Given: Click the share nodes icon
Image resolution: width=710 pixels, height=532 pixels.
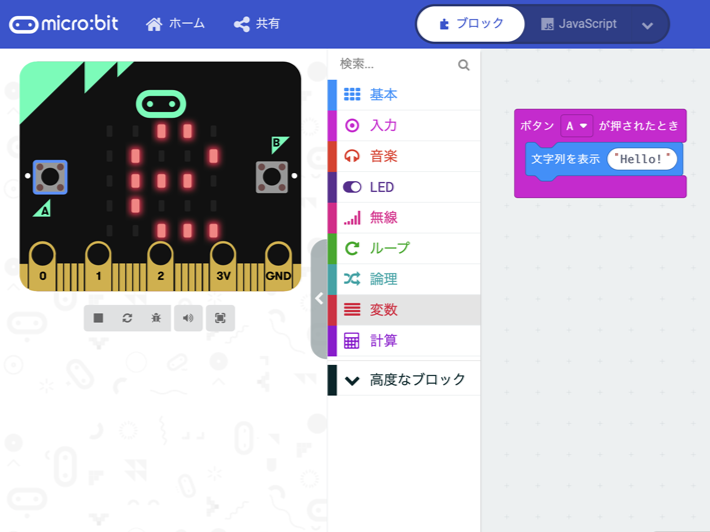Looking at the screenshot, I should [x=242, y=24].
